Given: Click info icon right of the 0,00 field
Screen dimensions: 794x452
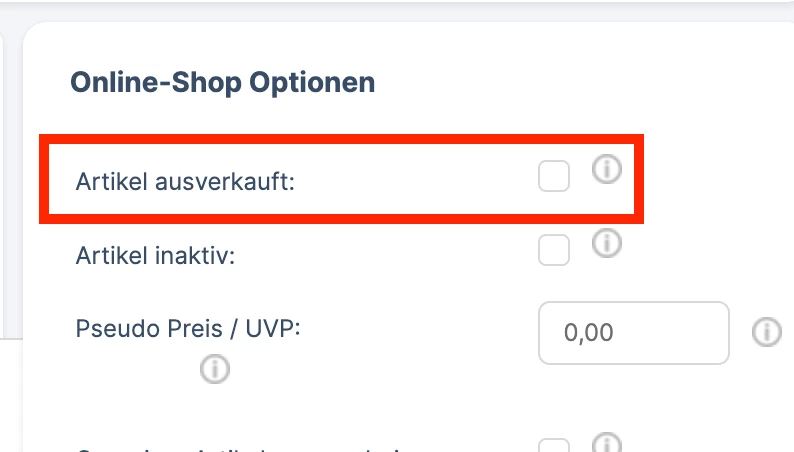Looking at the screenshot, I should [x=767, y=332].
